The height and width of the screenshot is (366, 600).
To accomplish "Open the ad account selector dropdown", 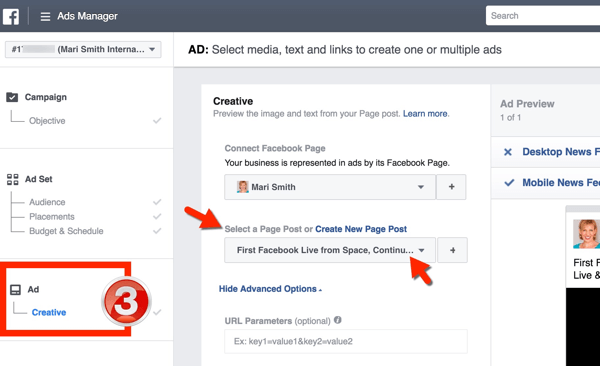I will [x=83, y=49].
